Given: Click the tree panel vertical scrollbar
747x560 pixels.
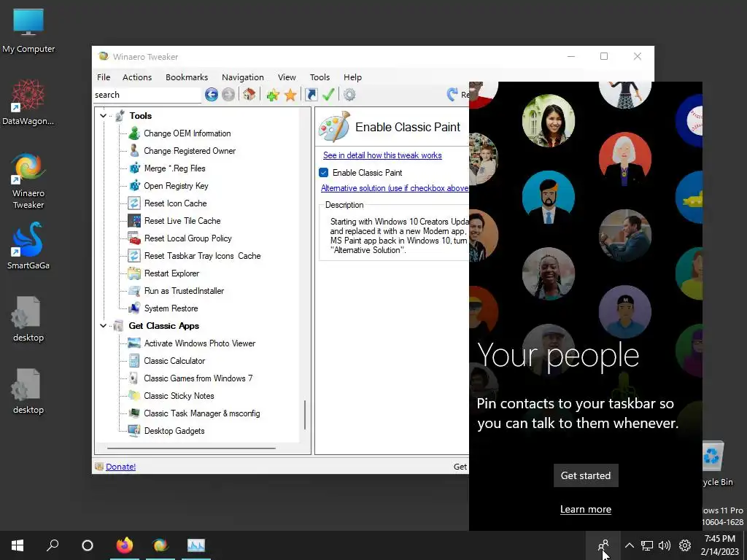Looking at the screenshot, I should 304,415.
